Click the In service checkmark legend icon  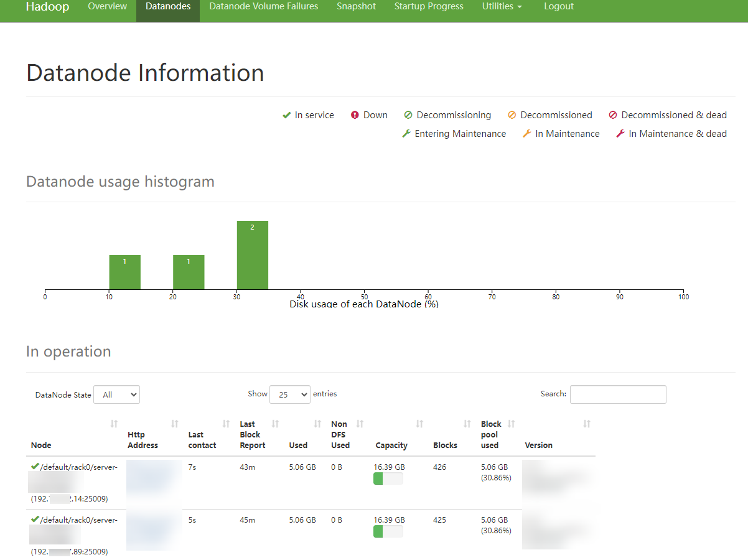pos(286,115)
